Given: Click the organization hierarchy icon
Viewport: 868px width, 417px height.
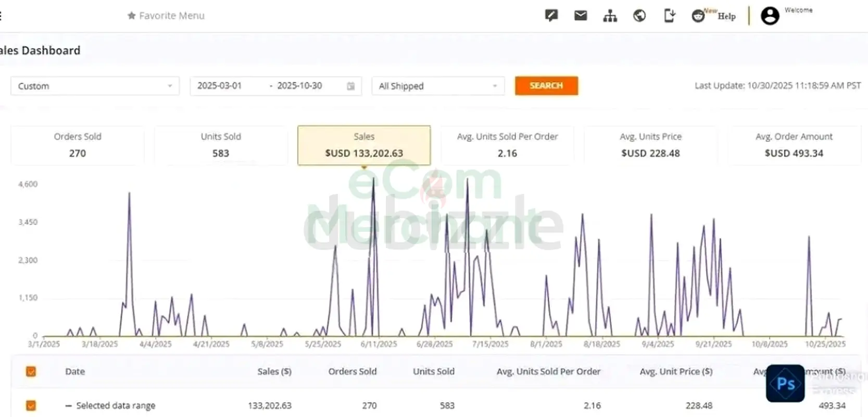Looking at the screenshot, I should click(x=610, y=16).
